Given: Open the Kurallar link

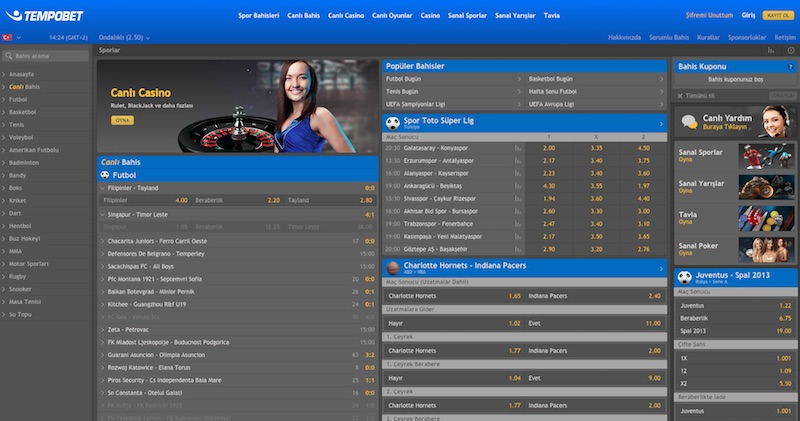Looking at the screenshot, I should pos(708,38).
